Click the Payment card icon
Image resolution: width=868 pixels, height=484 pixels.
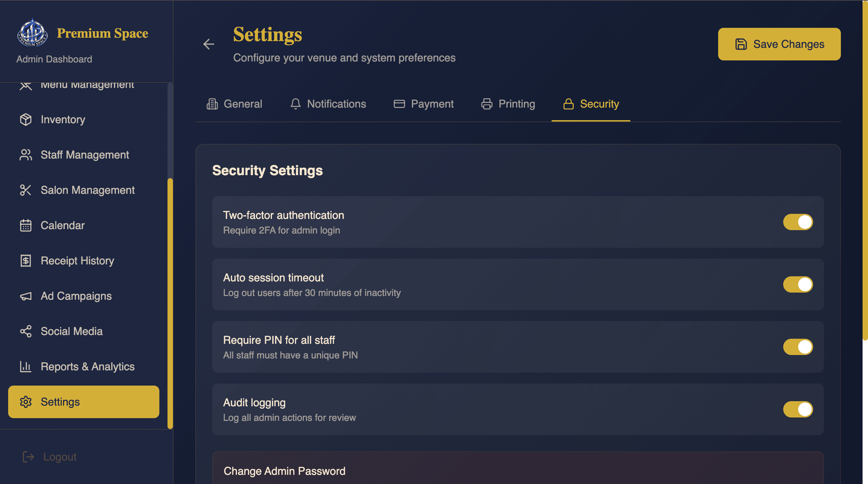tap(399, 104)
